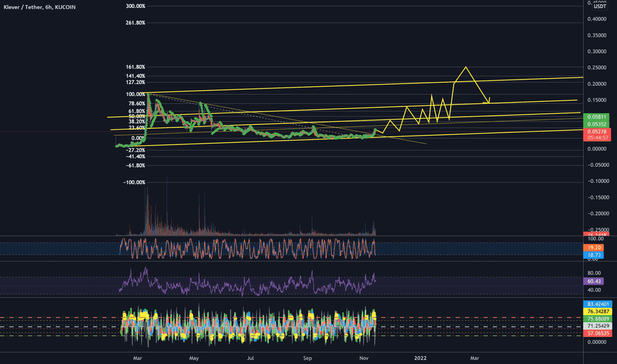Select the 141.40% Fibonacci level label
The width and height of the screenshot is (617, 364).
tap(135, 76)
